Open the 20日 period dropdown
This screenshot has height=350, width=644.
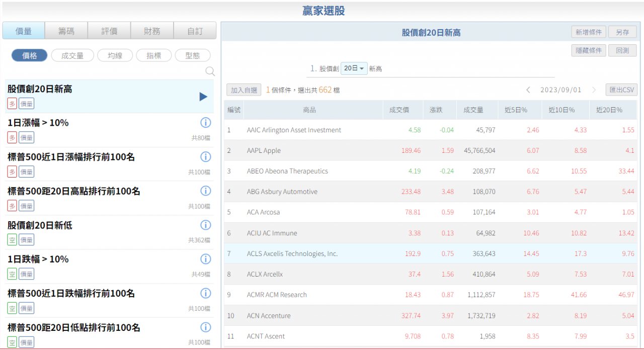point(354,68)
